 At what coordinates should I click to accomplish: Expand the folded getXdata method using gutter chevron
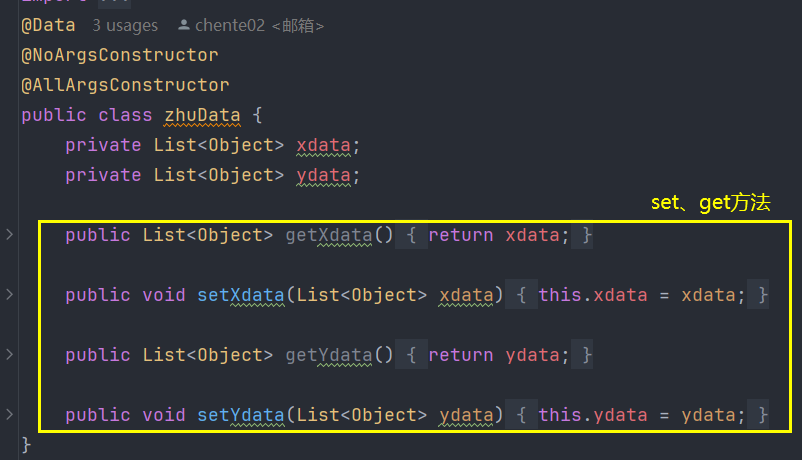[x=10, y=235]
